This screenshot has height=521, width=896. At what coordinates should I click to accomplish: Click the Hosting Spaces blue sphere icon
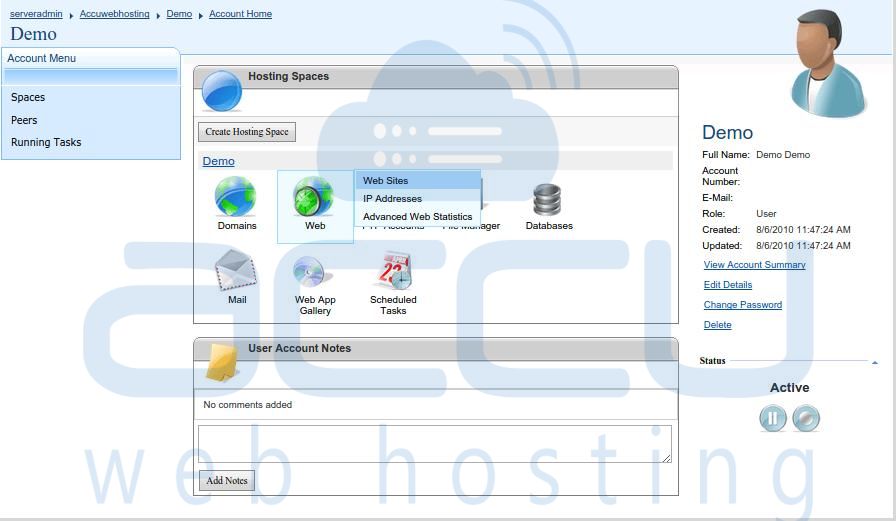click(x=222, y=91)
